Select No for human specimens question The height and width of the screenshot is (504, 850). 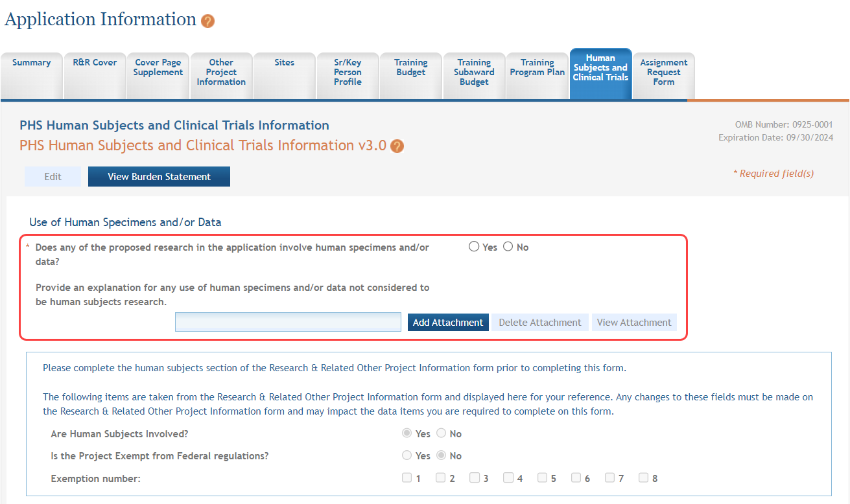tap(508, 247)
